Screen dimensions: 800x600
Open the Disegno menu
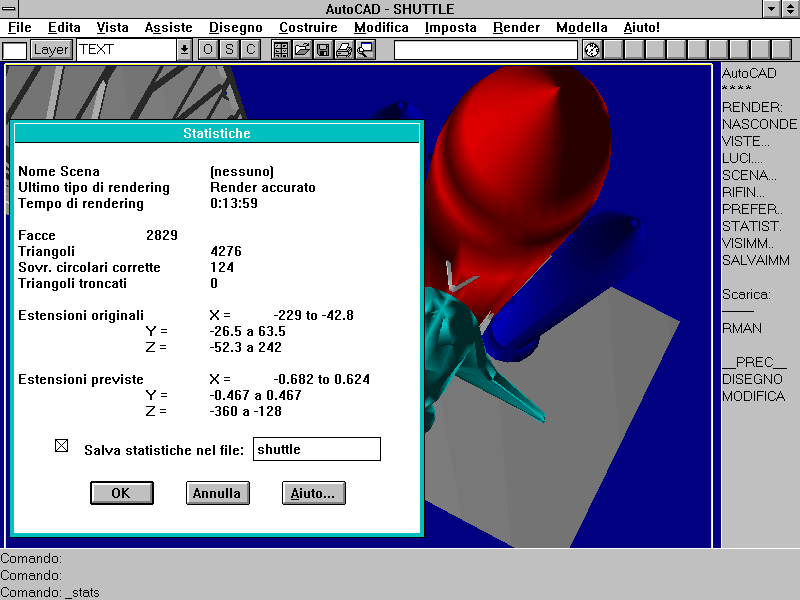pos(236,28)
